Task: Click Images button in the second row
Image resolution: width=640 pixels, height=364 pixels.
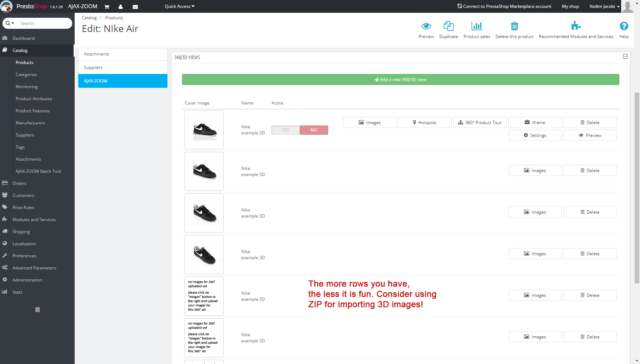Action: [535, 171]
